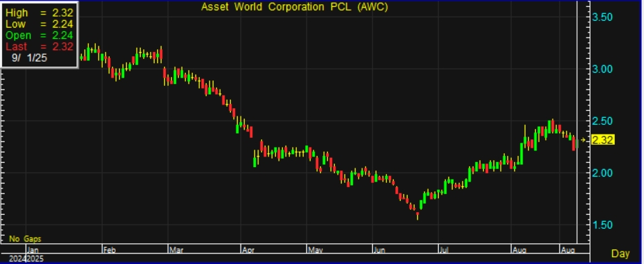Image resolution: width=644 pixels, height=264 pixels.
Task: Click the May label on time axis
Action: tap(314, 249)
